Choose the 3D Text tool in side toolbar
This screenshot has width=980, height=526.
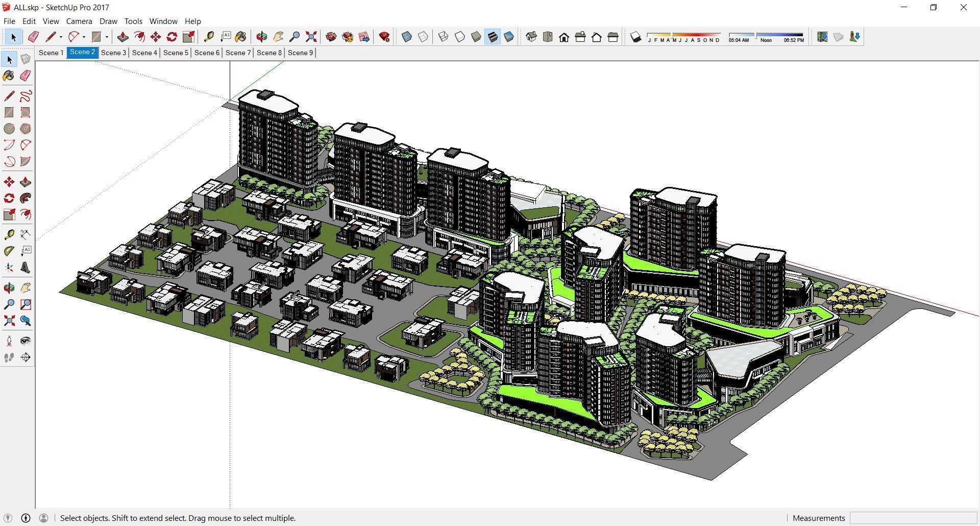(x=26, y=268)
